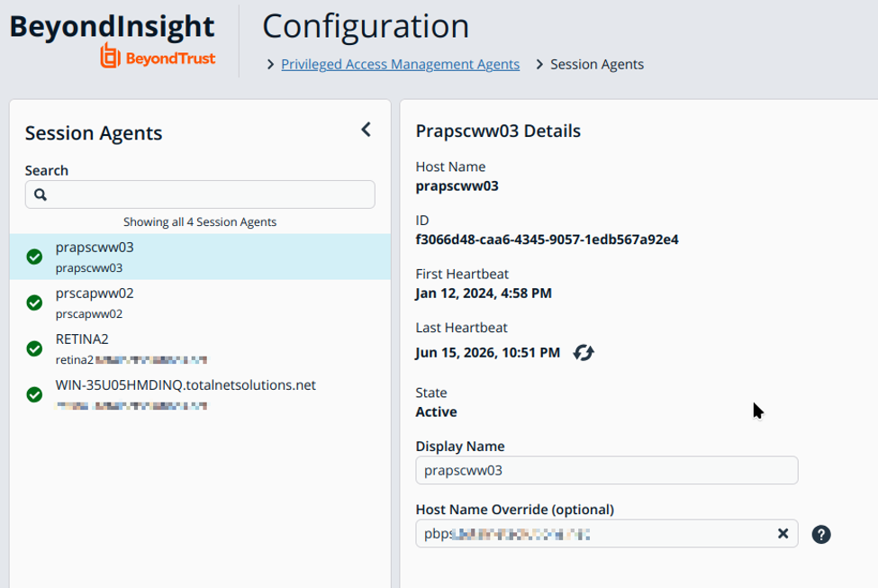
Task: Click green status check beside prscapww02
Action: pos(35,303)
